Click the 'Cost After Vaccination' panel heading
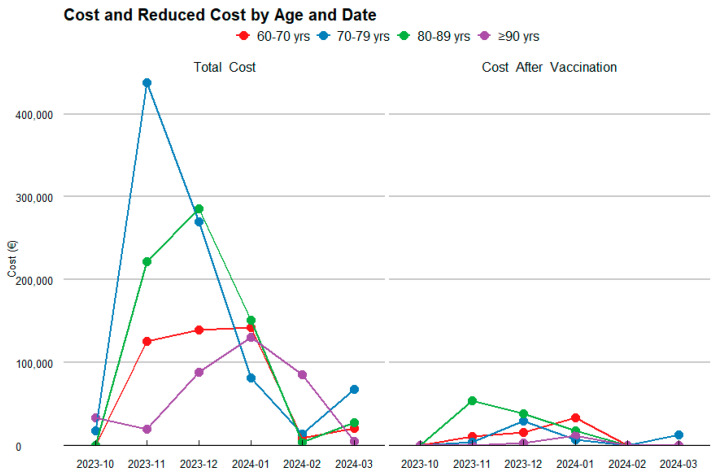720x476 pixels. (549, 67)
